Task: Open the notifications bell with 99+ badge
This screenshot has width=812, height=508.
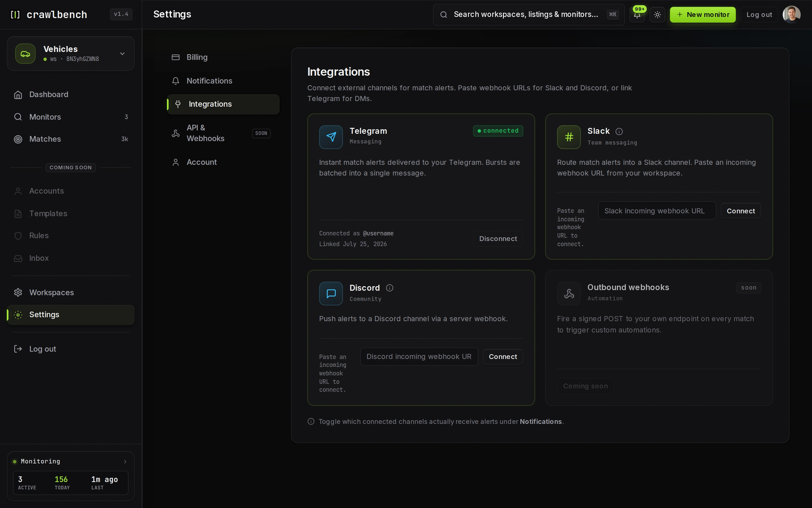Action: [637, 15]
